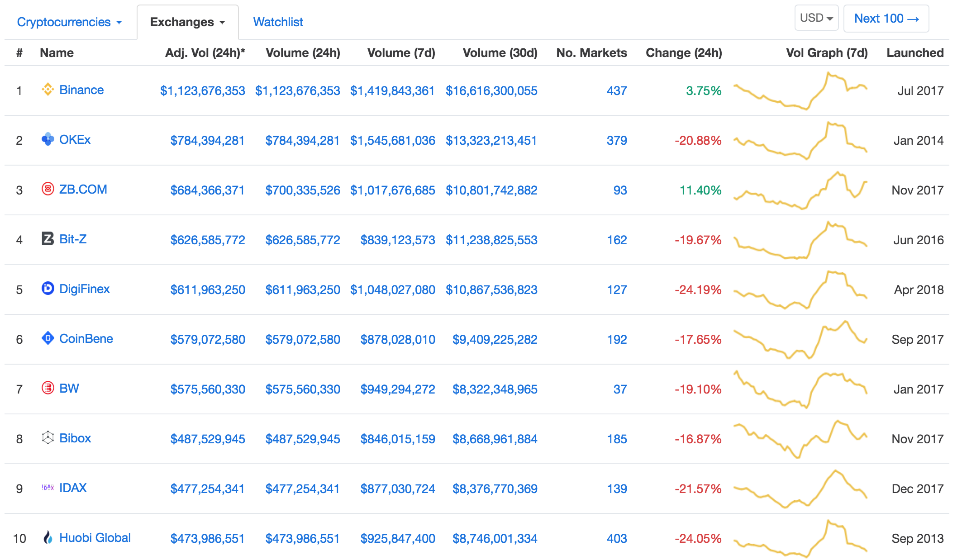Click the BW logo icon
Image resolution: width=962 pixels, height=560 pixels.
coord(48,388)
